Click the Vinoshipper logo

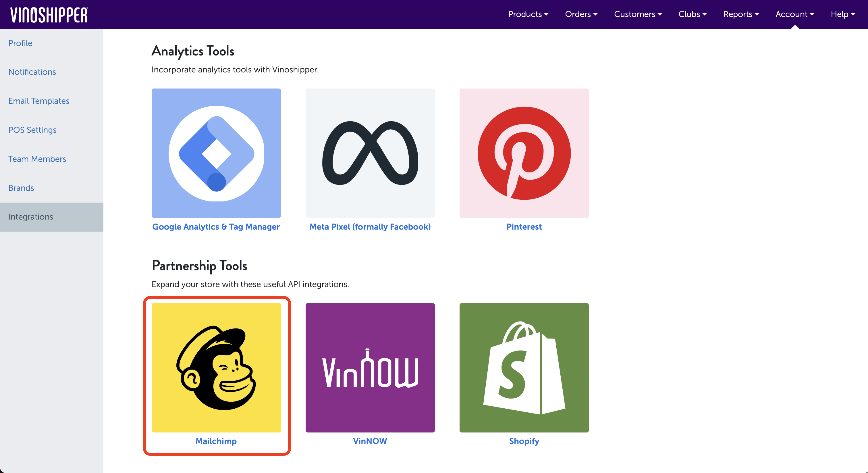[49, 15]
